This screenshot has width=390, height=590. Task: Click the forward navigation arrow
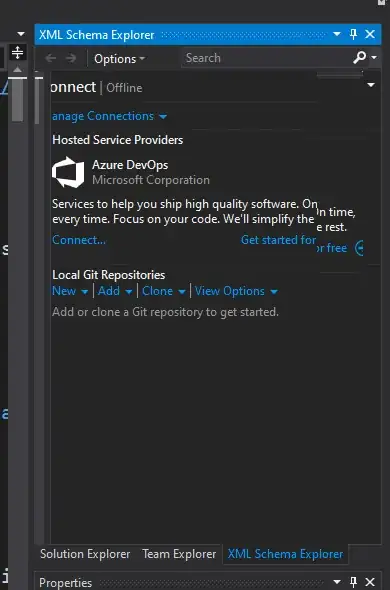coord(71,58)
